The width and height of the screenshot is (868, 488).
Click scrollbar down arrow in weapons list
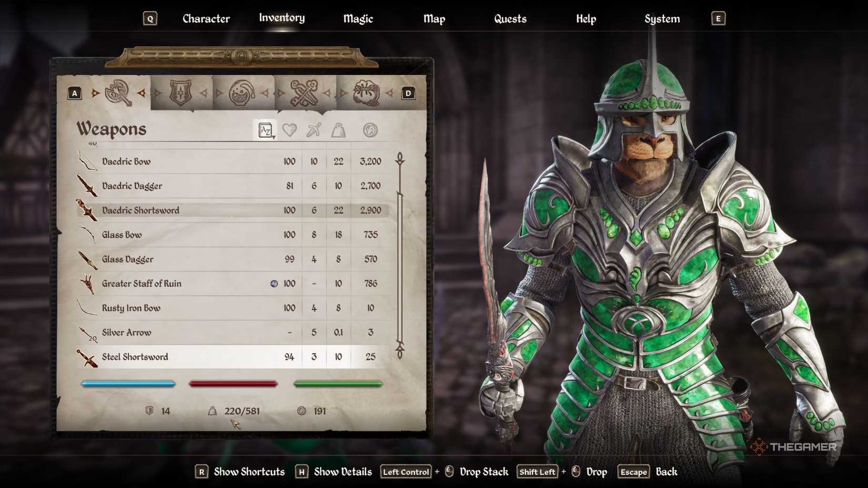400,350
